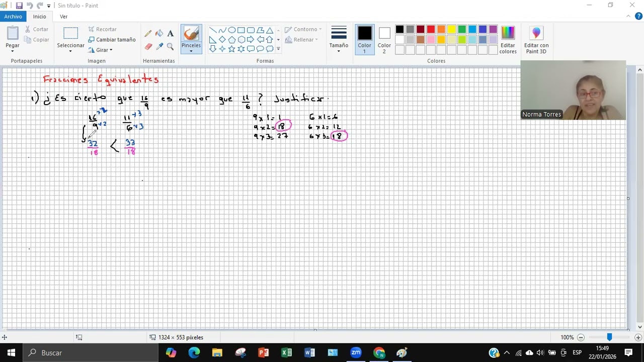Screen dimensions: 644x362
Task: Activate Color 1 selector
Action: (x=364, y=40)
